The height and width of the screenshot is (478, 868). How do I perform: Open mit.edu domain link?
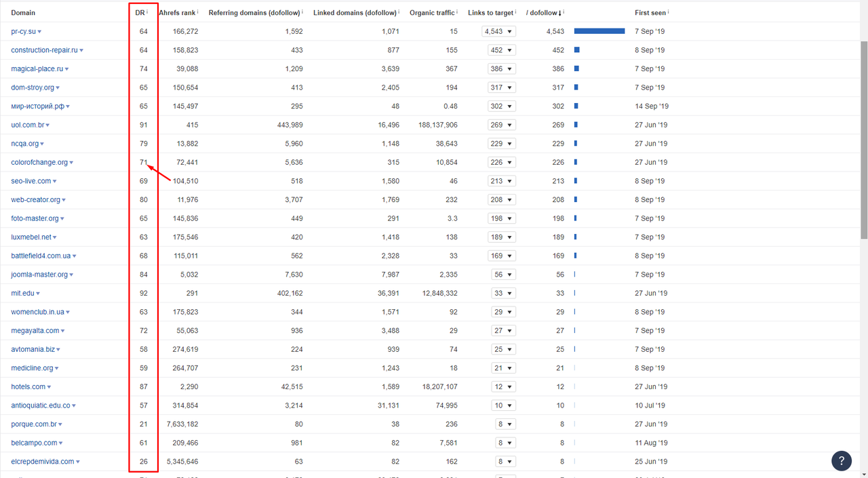click(x=22, y=293)
